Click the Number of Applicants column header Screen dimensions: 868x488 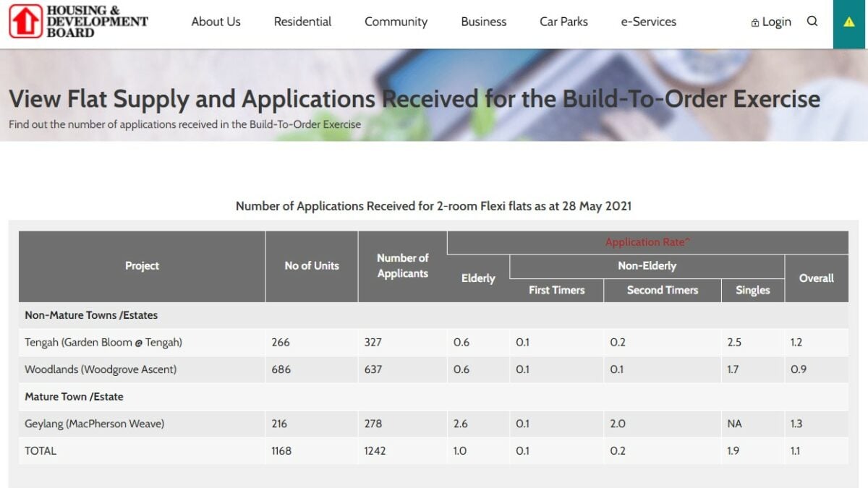[402, 266]
